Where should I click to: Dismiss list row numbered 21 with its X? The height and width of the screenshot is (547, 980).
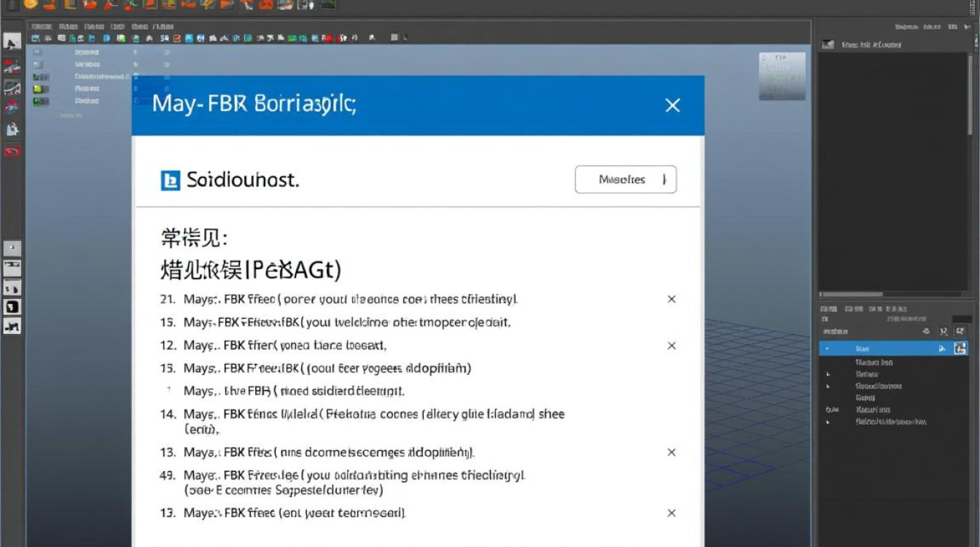pos(672,299)
